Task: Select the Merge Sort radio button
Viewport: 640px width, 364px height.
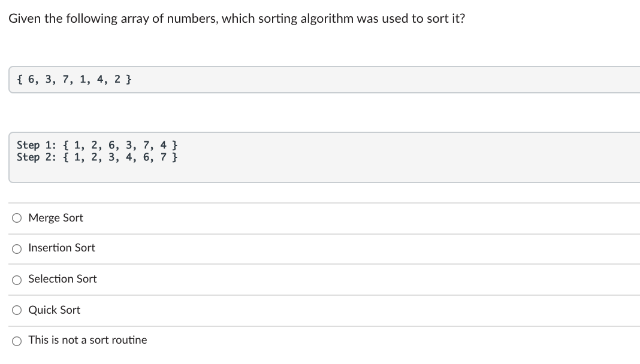Action: pos(17,218)
